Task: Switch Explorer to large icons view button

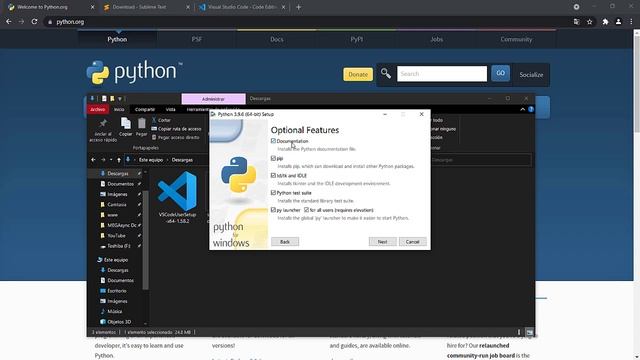Action: pyautogui.click(x=529, y=332)
